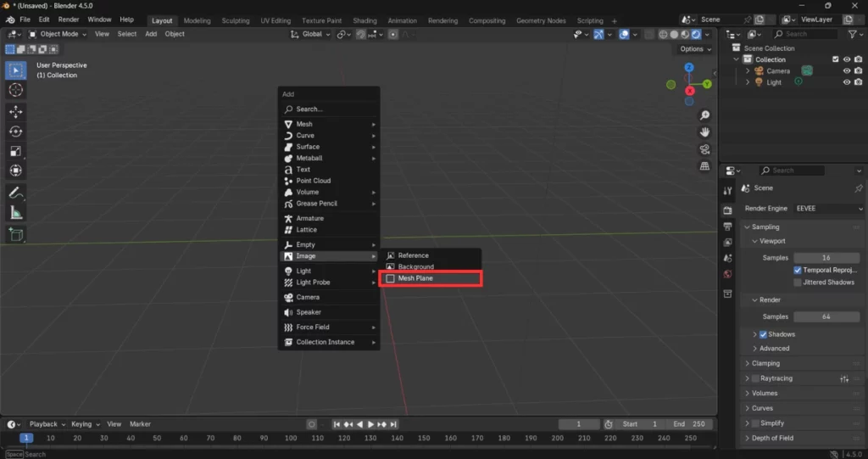Select the Cursor tool in left toolbar
This screenshot has height=459, width=868.
(15, 90)
